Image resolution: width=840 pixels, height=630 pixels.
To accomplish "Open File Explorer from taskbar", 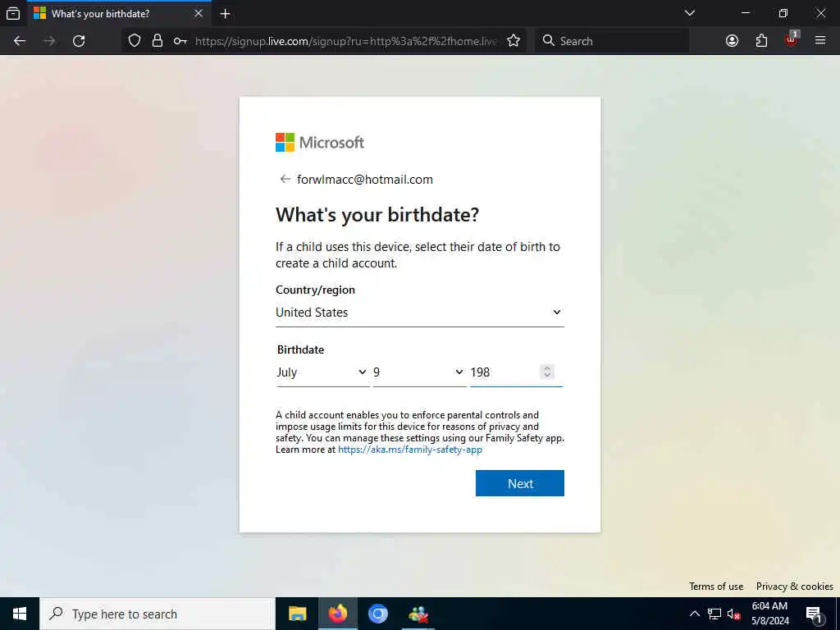I will 297,614.
